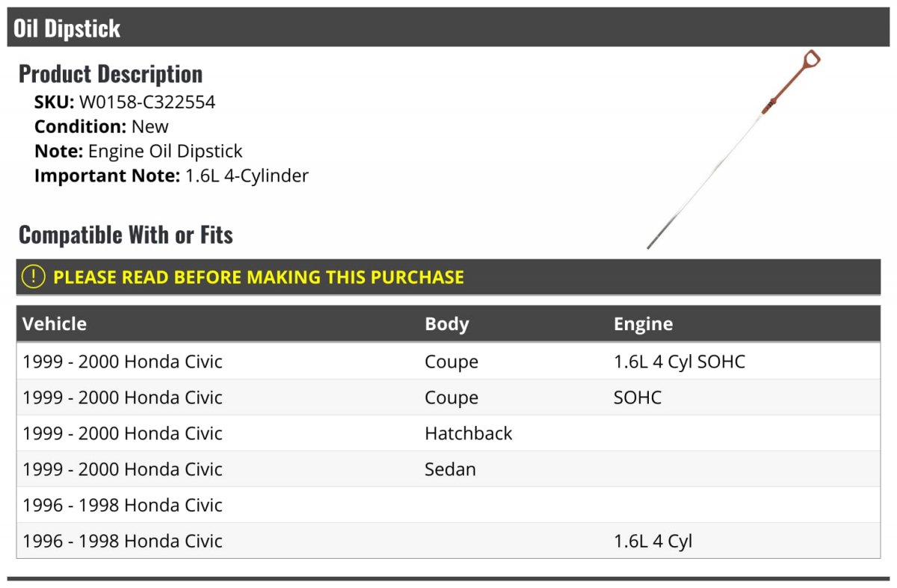This screenshot has width=897, height=588.
Task: Click the Vehicle column header
Action: (55, 324)
